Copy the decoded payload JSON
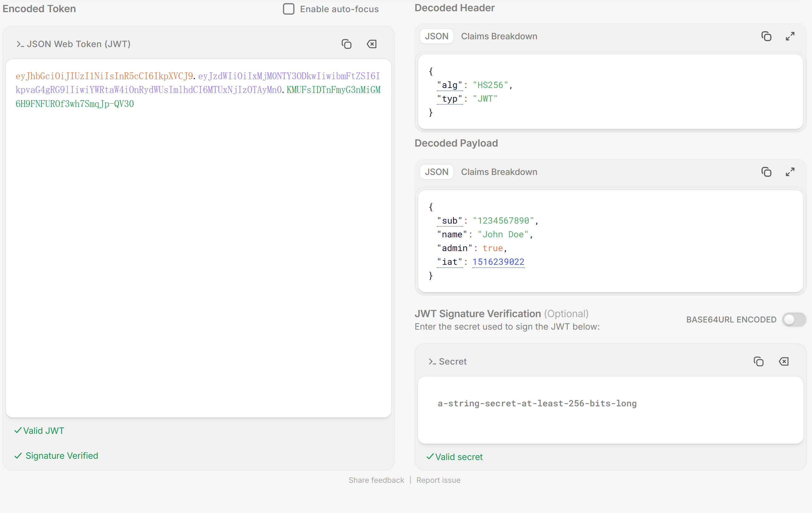The width and height of the screenshot is (812, 513). [766, 172]
